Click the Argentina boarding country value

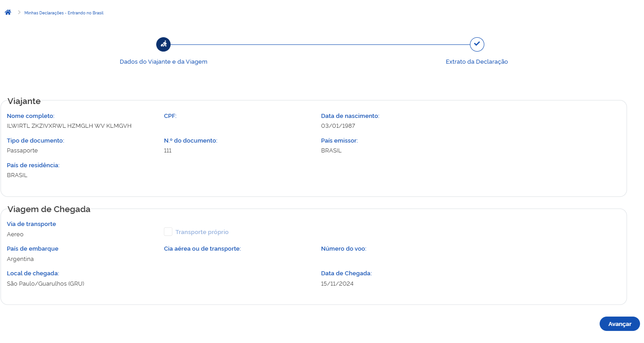click(x=20, y=259)
